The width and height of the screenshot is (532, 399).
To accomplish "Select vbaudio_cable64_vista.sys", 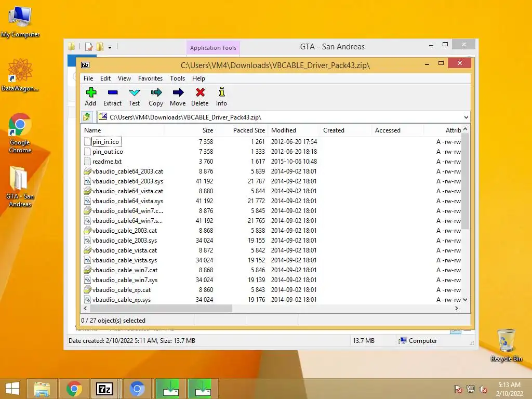I will coord(128,201).
